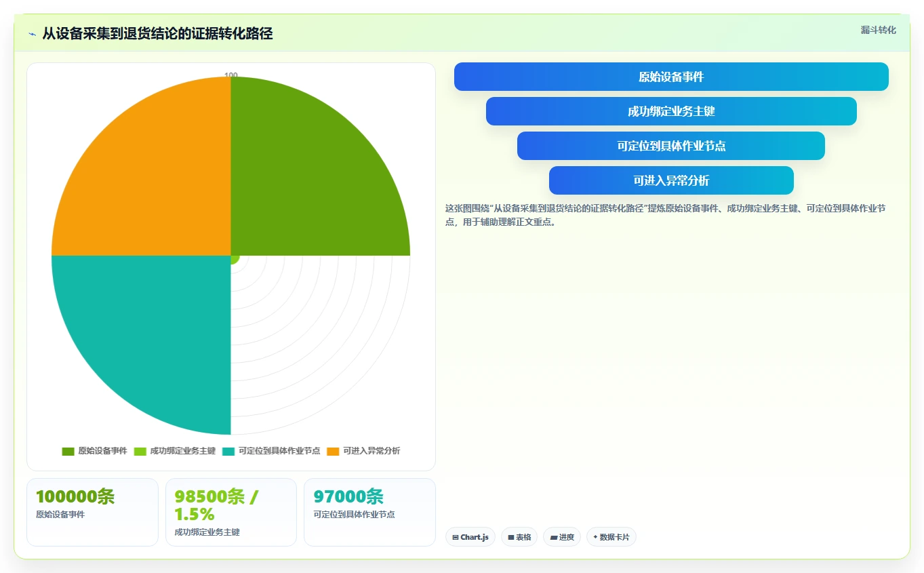Click the Chart.js tag chip
Image resolution: width=924 pixels, height=573 pixels.
pos(470,537)
